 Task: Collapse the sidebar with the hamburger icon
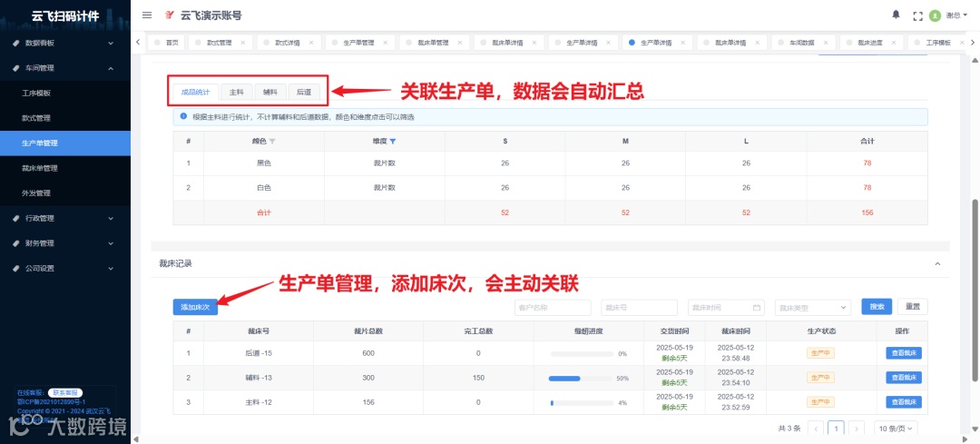pos(147,15)
